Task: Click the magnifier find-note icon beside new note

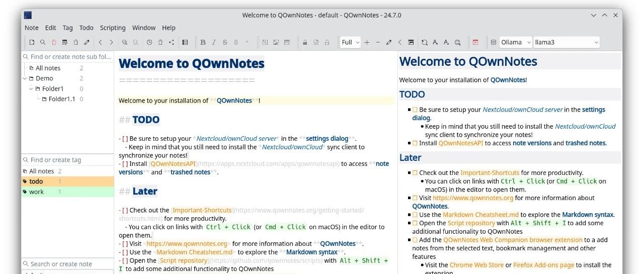Action: point(43,42)
